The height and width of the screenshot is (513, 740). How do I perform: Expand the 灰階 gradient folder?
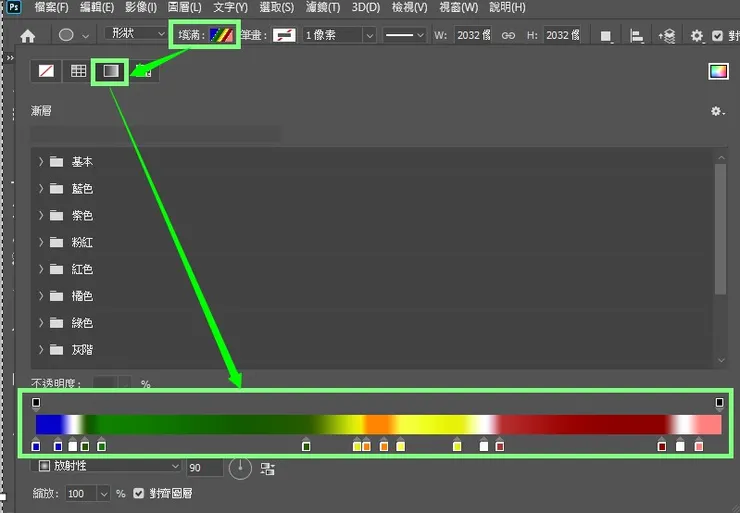click(41, 350)
